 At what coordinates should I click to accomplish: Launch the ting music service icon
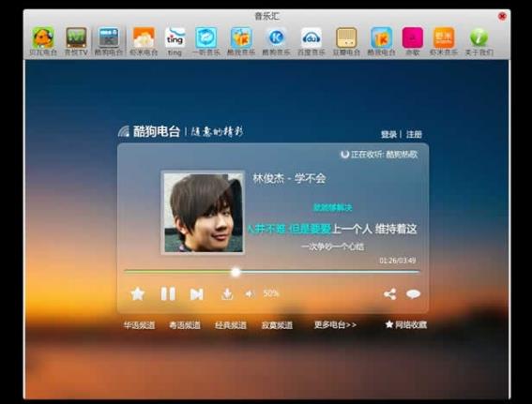175,41
